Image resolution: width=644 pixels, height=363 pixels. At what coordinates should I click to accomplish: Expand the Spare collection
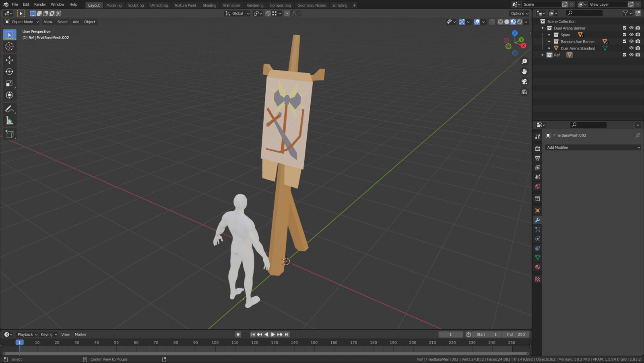pos(549,35)
